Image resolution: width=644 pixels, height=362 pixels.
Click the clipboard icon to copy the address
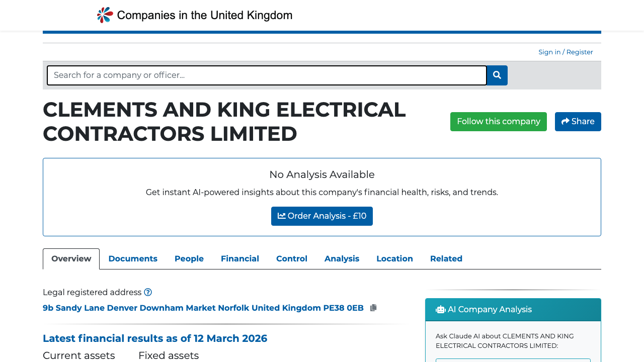pyautogui.click(x=373, y=307)
